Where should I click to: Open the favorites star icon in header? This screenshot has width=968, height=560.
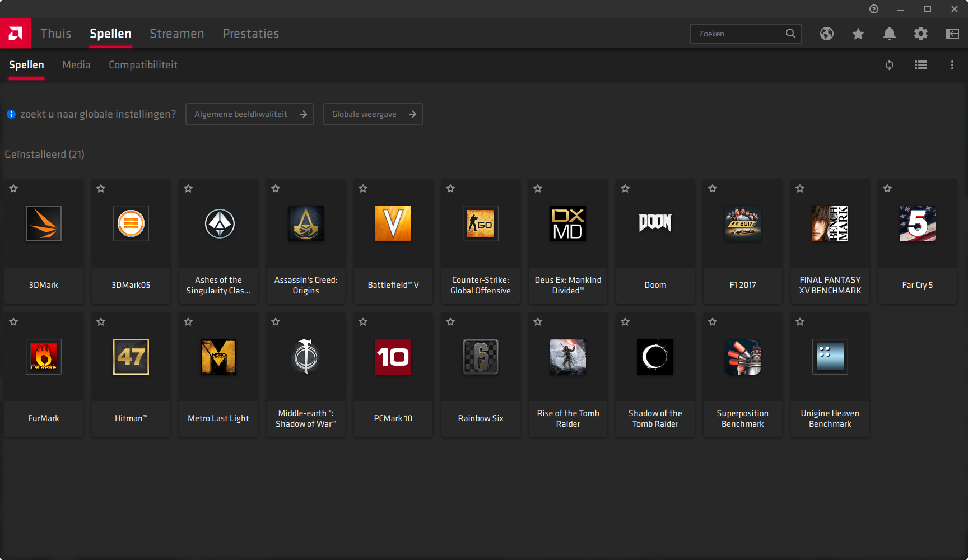(x=858, y=34)
